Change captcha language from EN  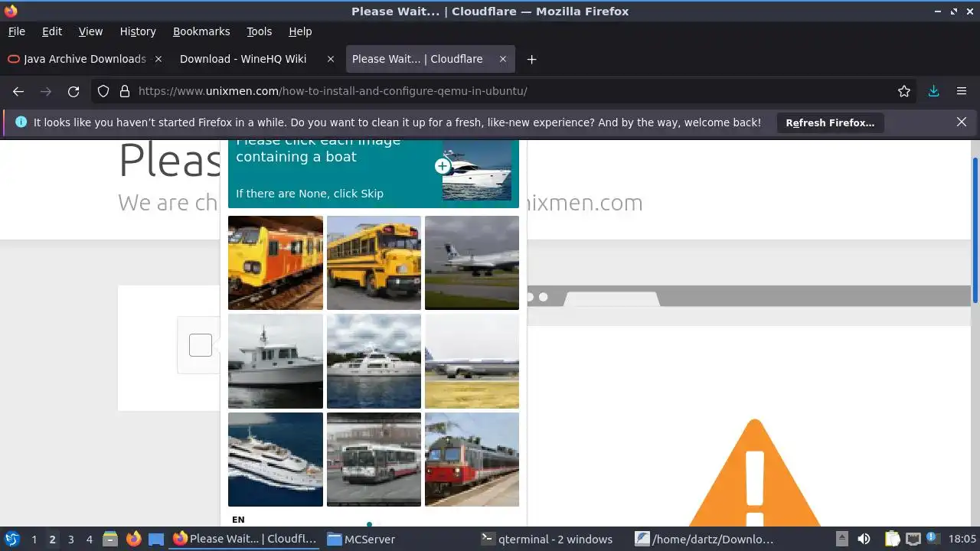[x=238, y=520]
